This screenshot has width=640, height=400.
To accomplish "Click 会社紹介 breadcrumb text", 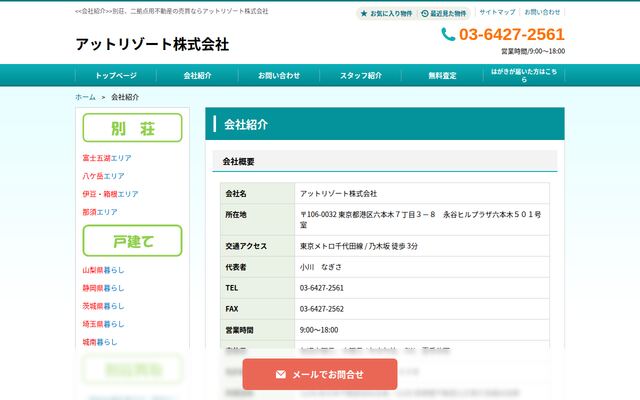I will (x=125, y=97).
